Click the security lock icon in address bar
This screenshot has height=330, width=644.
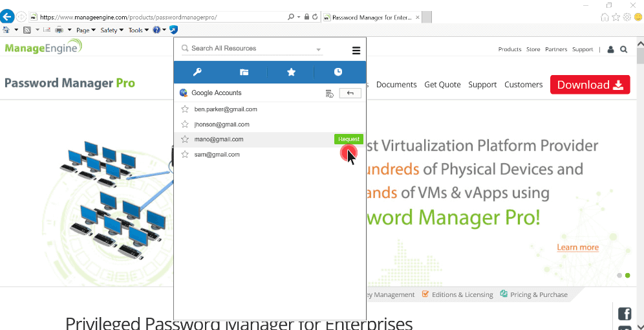[306, 17]
